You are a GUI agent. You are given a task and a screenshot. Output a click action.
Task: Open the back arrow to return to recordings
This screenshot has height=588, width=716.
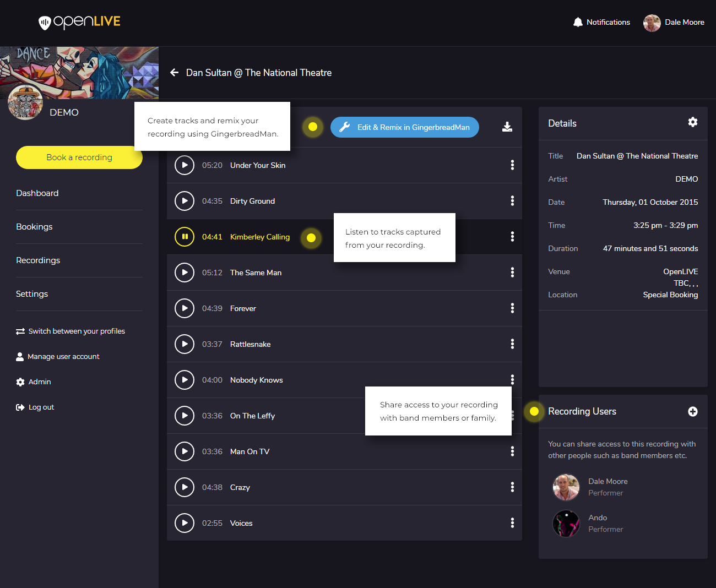174,72
